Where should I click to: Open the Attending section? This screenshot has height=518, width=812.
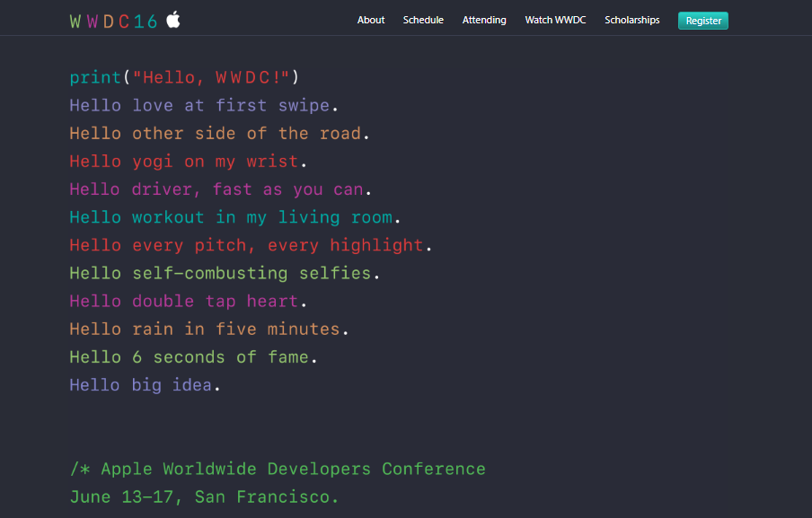(484, 19)
